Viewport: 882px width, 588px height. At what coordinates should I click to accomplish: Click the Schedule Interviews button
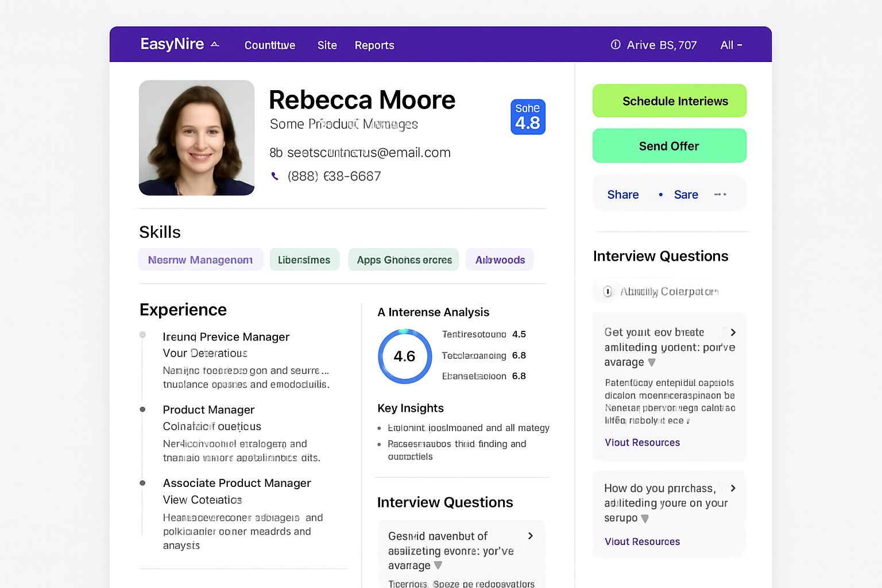pos(669,100)
